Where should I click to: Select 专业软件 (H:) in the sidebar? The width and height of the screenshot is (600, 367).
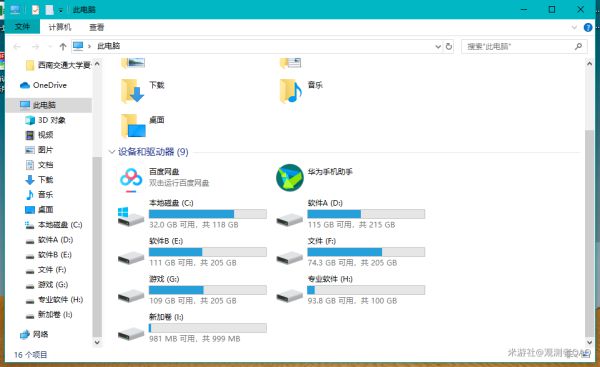[x=60, y=300]
